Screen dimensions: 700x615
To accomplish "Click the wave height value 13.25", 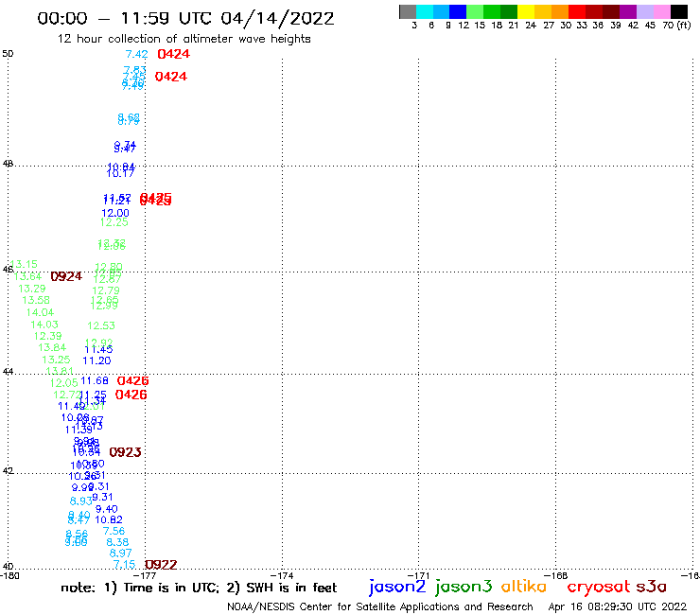I will click(x=56, y=360).
